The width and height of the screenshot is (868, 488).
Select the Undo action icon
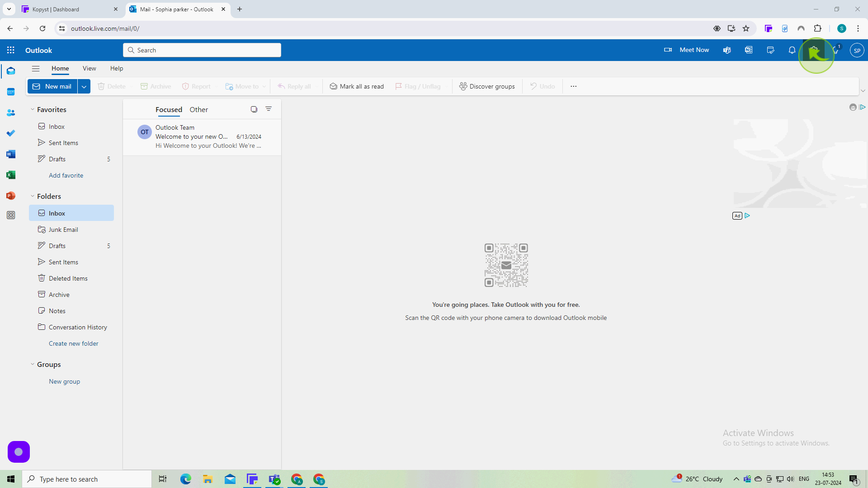533,86
